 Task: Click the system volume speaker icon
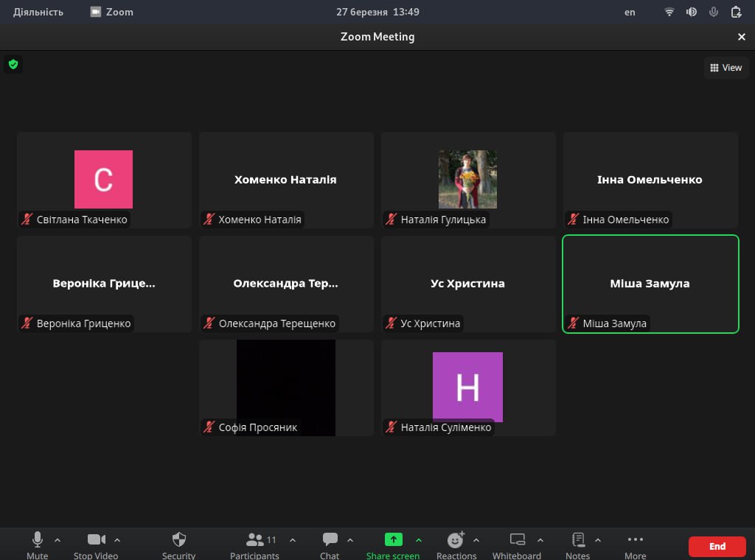pos(692,12)
